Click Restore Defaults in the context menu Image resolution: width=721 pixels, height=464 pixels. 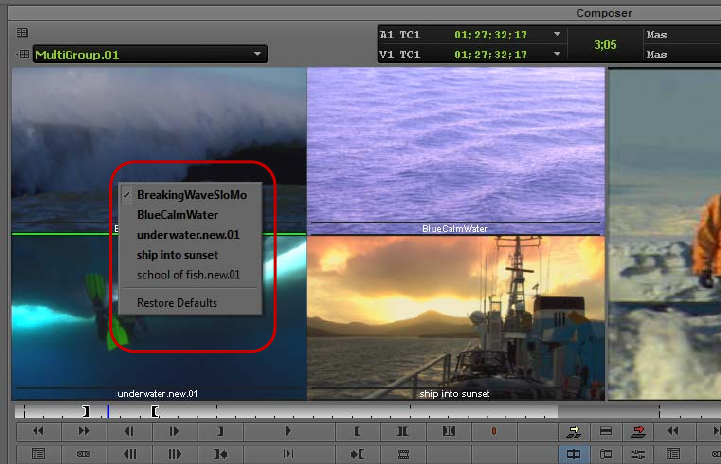(x=190, y=303)
